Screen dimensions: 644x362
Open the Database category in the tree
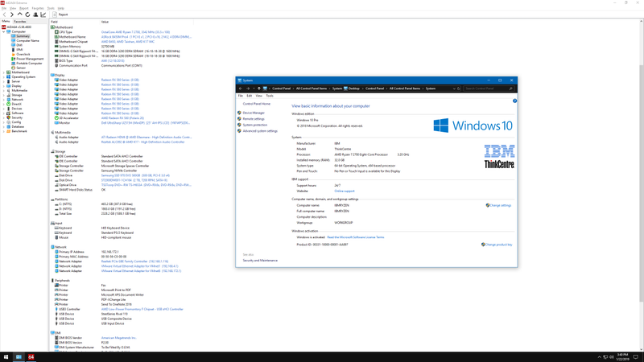18,126
